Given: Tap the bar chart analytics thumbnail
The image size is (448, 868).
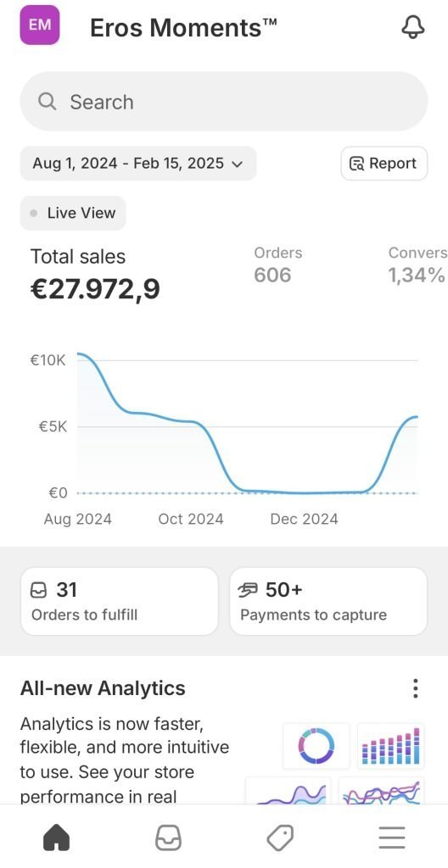Looking at the screenshot, I should (x=391, y=746).
